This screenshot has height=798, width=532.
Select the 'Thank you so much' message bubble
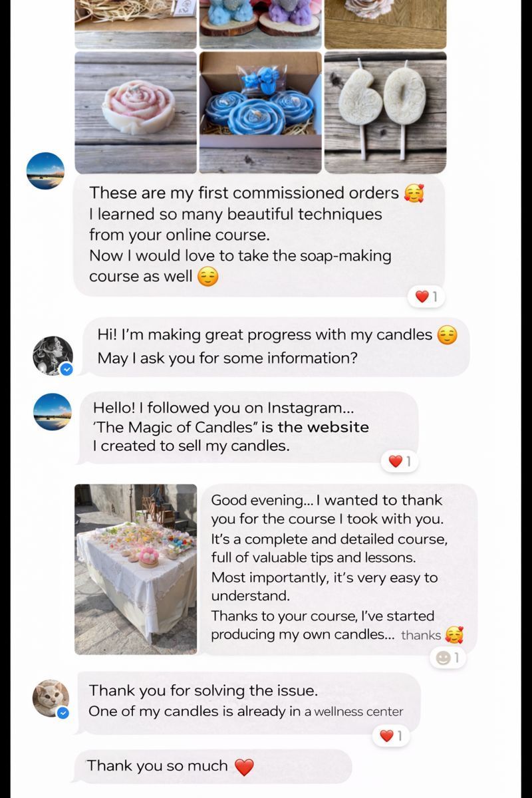point(211,766)
